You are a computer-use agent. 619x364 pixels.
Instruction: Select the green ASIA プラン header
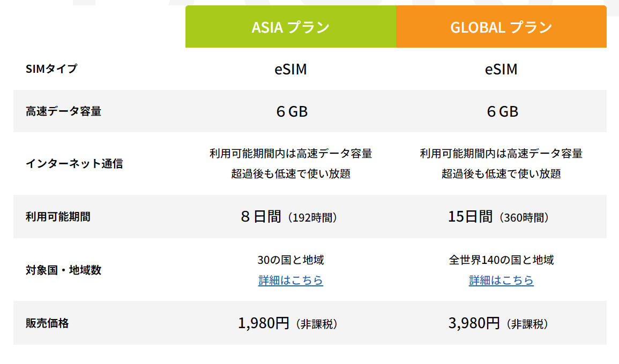coord(290,27)
